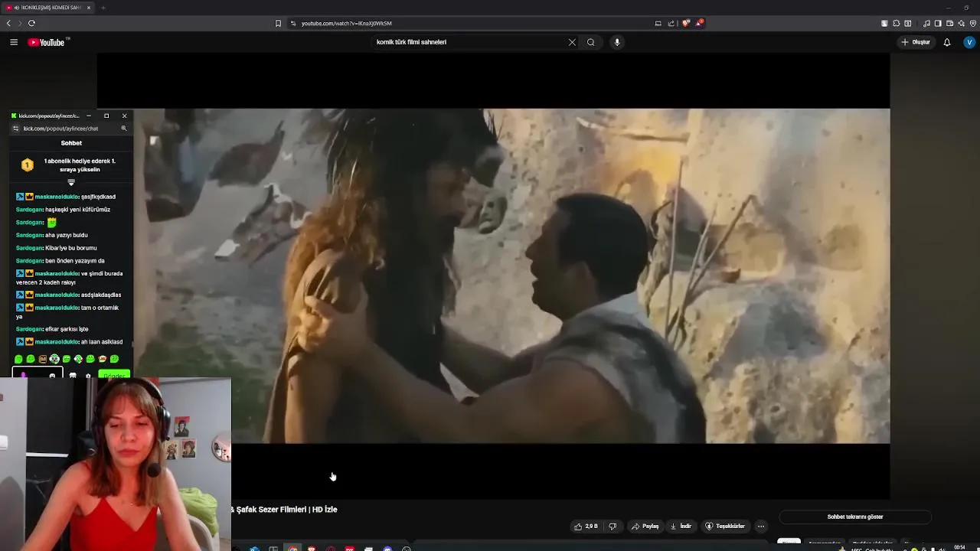Open the video title Şafak Sezer Filmleri
980x551 pixels.
pos(284,510)
